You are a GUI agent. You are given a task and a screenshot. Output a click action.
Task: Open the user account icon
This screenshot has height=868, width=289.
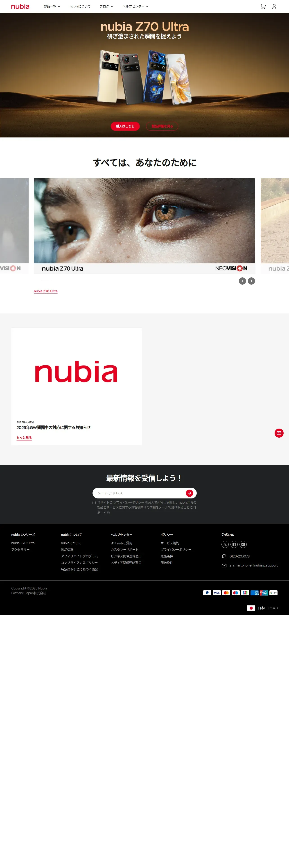(x=274, y=6)
